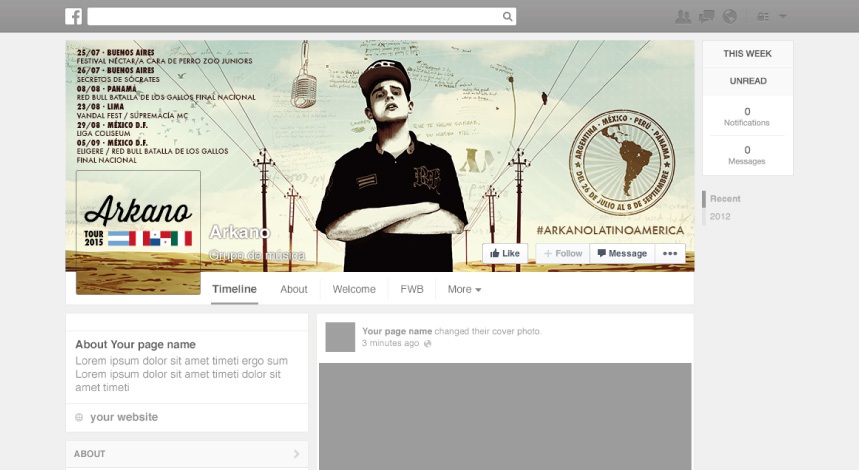The width and height of the screenshot is (859, 470).
Task: Jump to 2012 in the timeline
Action: click(x=720, y=216)
